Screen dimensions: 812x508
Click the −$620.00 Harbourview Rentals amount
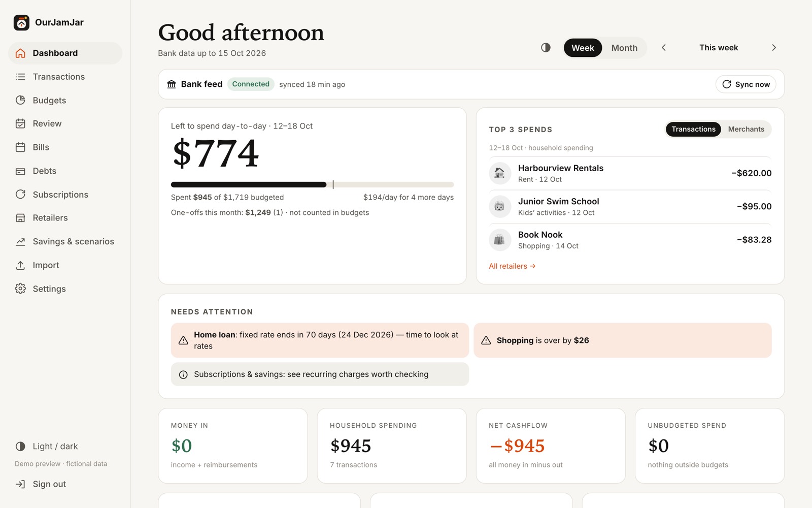(751, 173)
